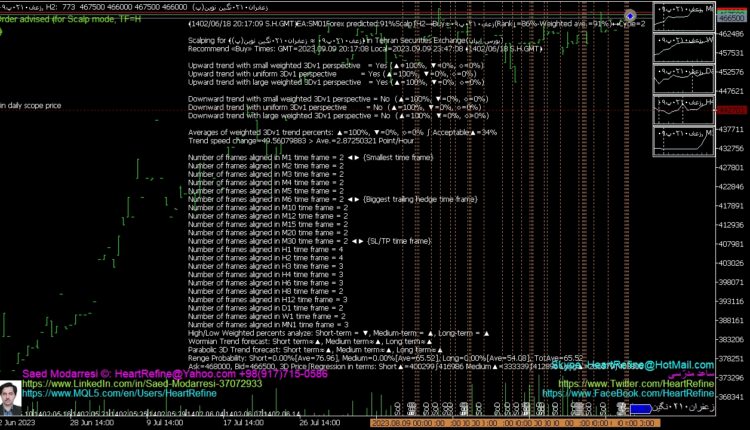Click the blue diamond marker icon
This screenshot has width=750, height=430.
point(630,17)
